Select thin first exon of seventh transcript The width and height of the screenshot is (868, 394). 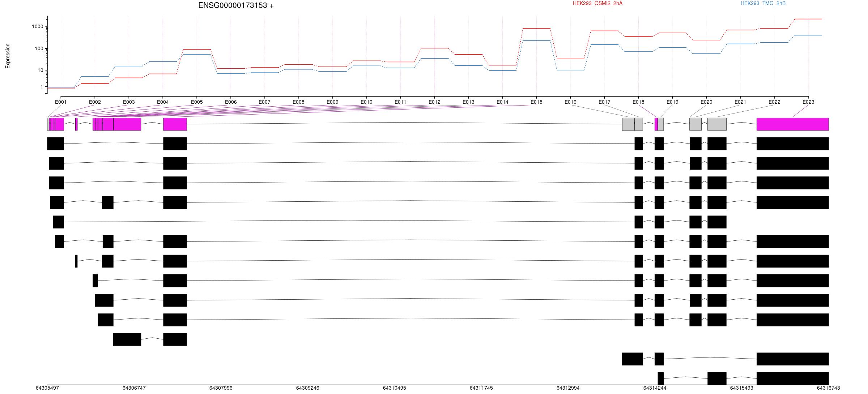[76, 261]
